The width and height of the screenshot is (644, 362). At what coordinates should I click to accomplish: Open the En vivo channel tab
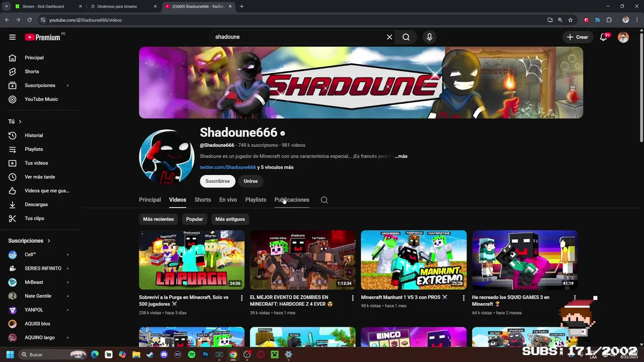coord(228,200)
